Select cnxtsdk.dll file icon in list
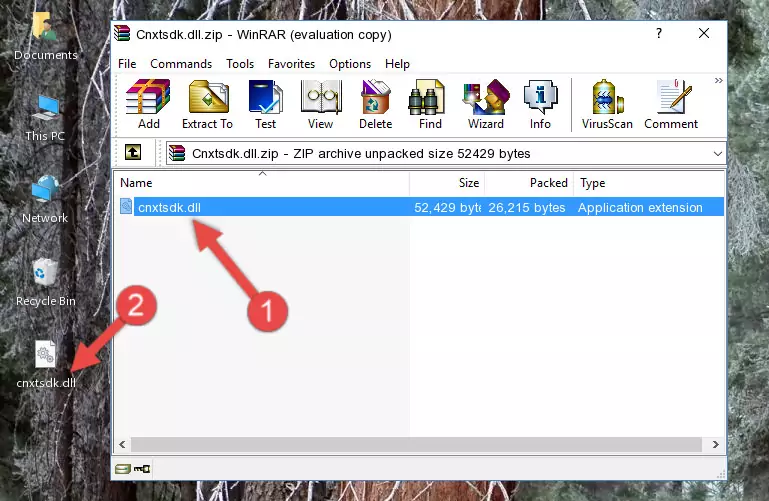This screenshot has height=501, width=769. point(126,206)
